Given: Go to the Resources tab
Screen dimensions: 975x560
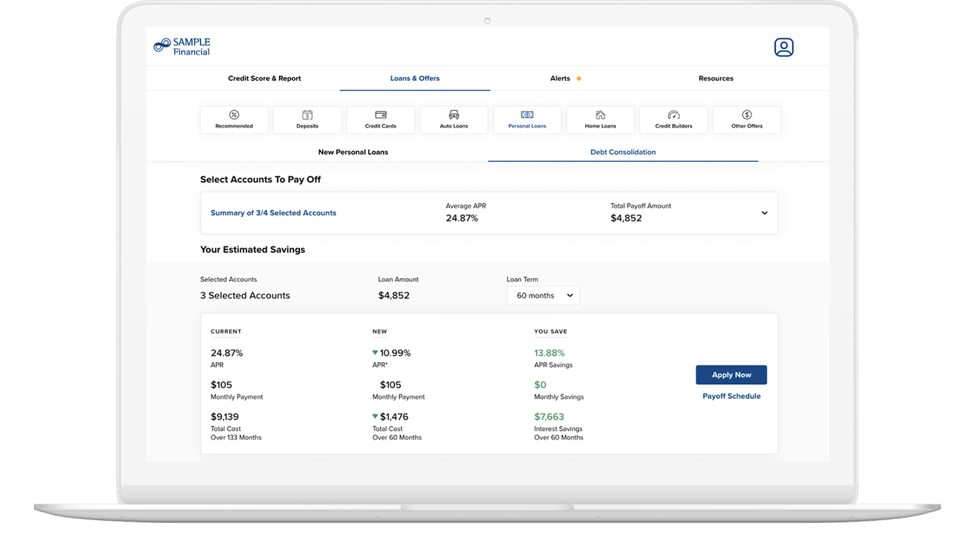Looking at the screenshot, I should coord(716,78).
